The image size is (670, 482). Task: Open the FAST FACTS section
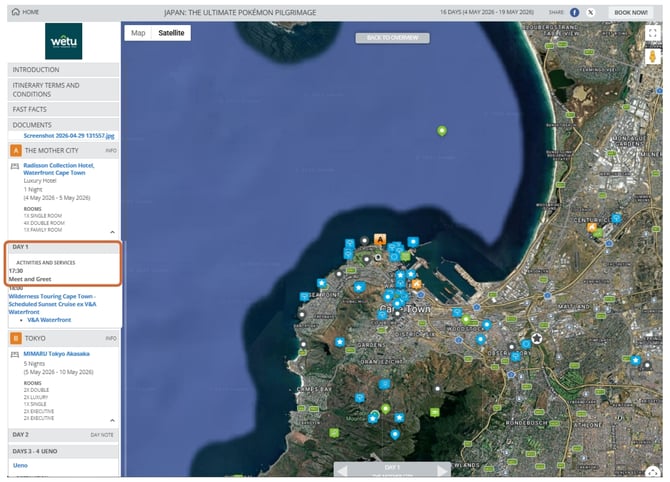point(63,109)
